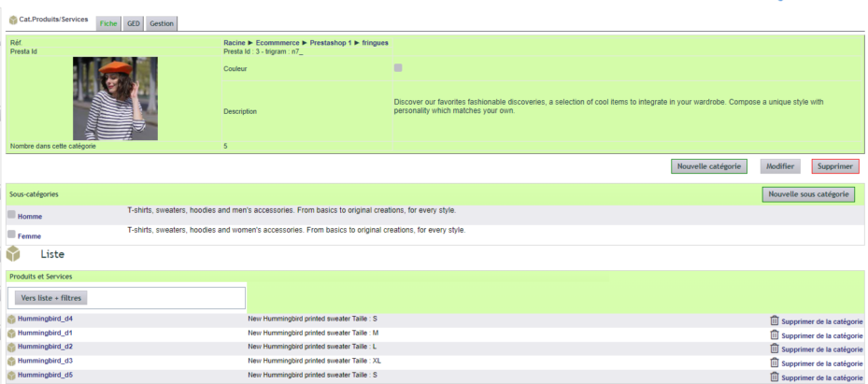Screen dimensions: 868x384
Task: Click the 'Discover our favorites' description text
Action: pos(609,107)
